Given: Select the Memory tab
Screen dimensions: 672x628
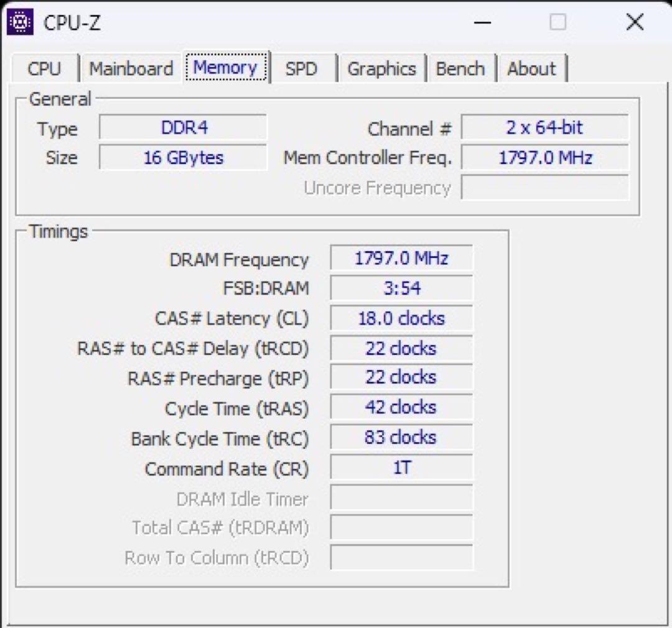Looking at the screenshot, I should 226,67.
